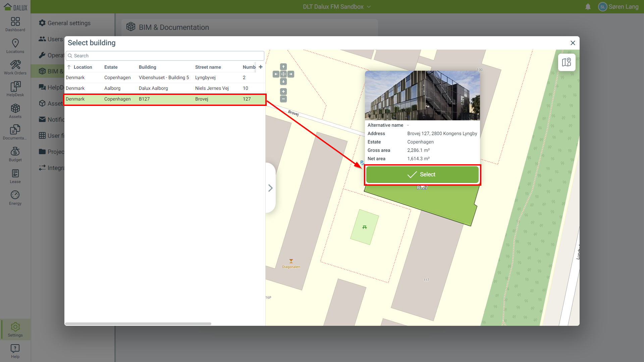Open the Dashboard sidebar icon

[15, 24]
